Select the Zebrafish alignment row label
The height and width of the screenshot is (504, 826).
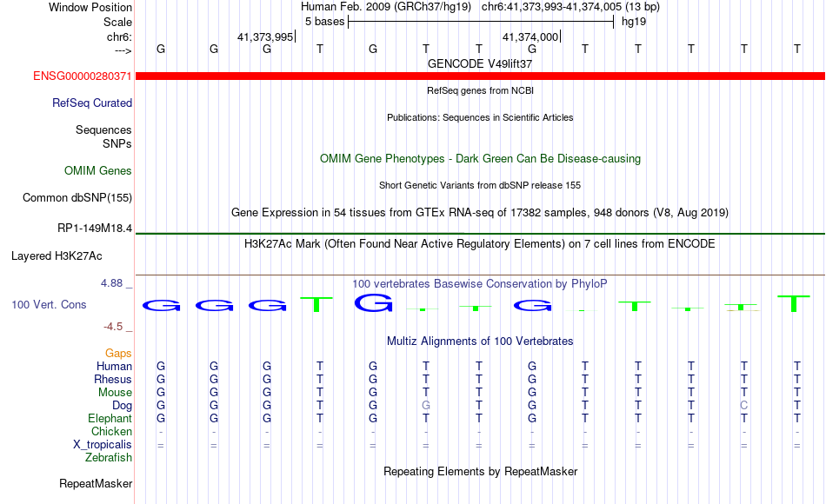tap(109, 457)
